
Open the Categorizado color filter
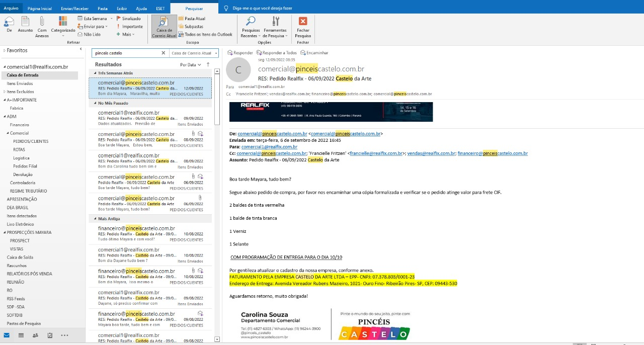(63, 21)
